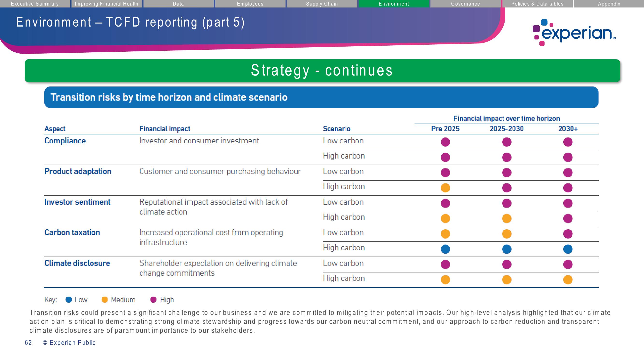Click the Aspect column header
Image resolution: width=644 pixels, height=362 pixels.
tap(55, 129)
